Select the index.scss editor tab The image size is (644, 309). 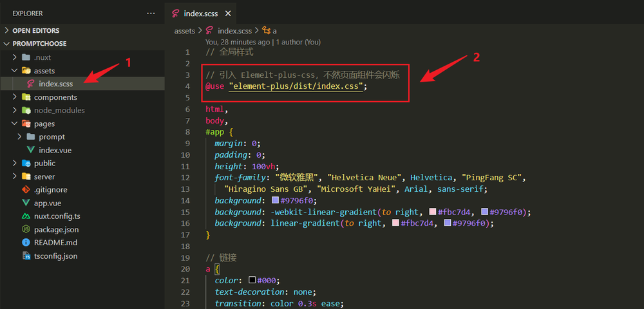pyautogui.click(x=201, y=14)
